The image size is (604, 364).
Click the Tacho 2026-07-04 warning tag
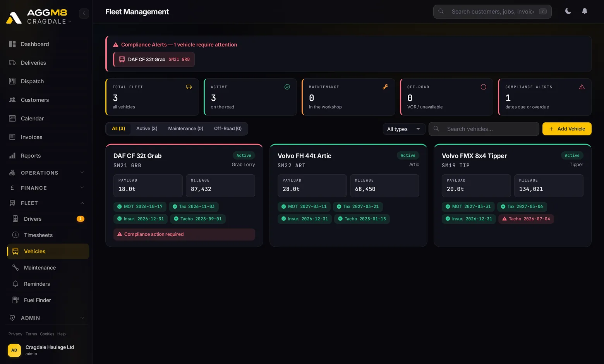coord(526,219)
